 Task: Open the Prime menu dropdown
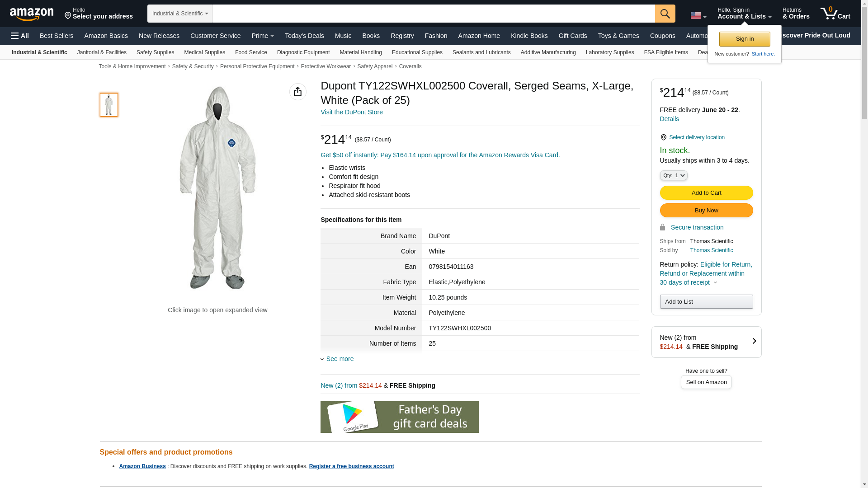coord(262,36)
